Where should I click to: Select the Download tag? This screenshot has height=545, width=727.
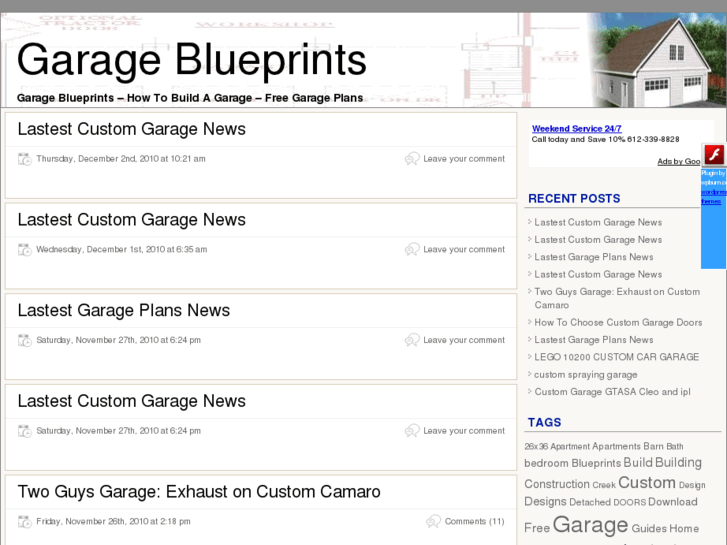[x=673, y=501]
